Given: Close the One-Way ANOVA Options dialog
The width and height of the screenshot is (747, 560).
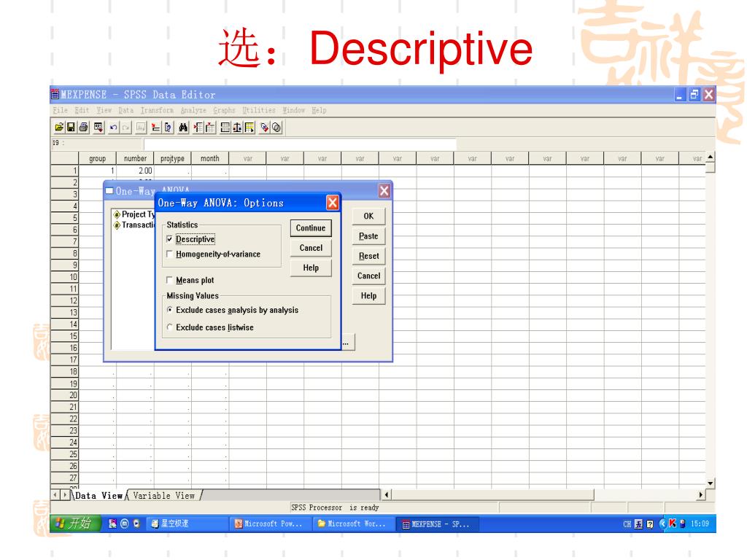Looking at the screenshot, I should (x=333, y=203).
